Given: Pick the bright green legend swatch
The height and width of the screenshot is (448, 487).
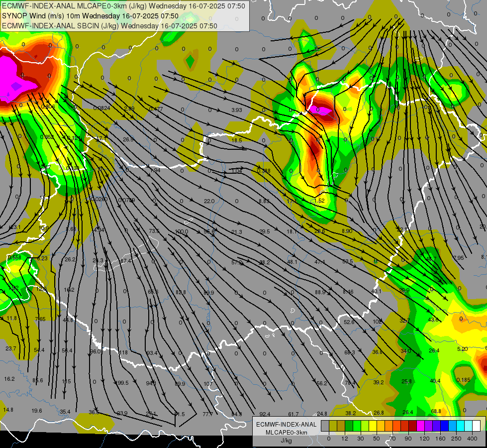Looking at the screenshot, I should point(357,426).
